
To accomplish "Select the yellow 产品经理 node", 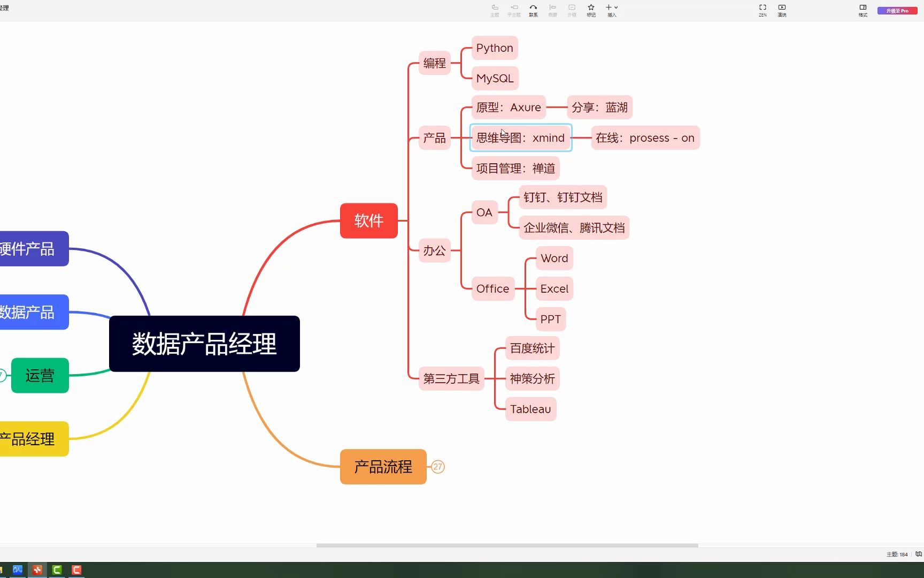I will pos(33,439).
